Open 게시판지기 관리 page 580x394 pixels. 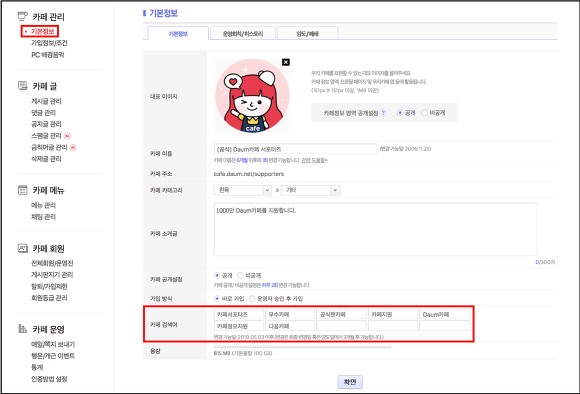[52, 275]
